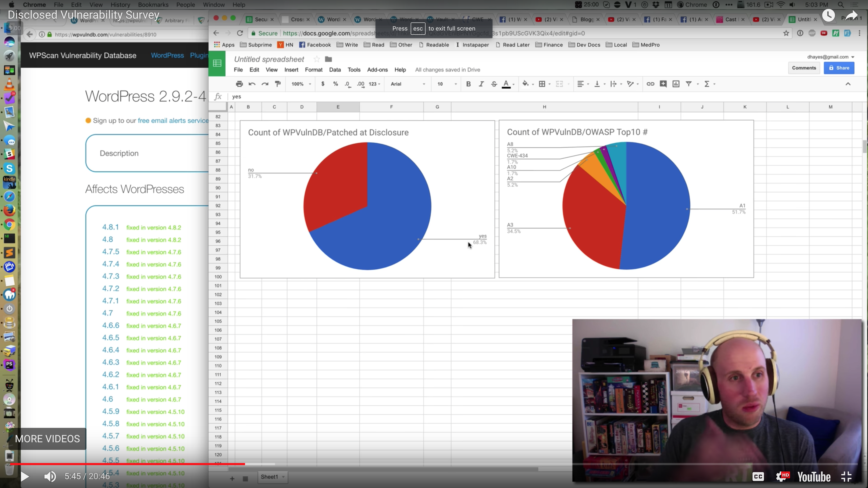Screen dimensions: 868x488
Task: Open the MORE VIDEOS panel
Action: click(x=47, y=439)
